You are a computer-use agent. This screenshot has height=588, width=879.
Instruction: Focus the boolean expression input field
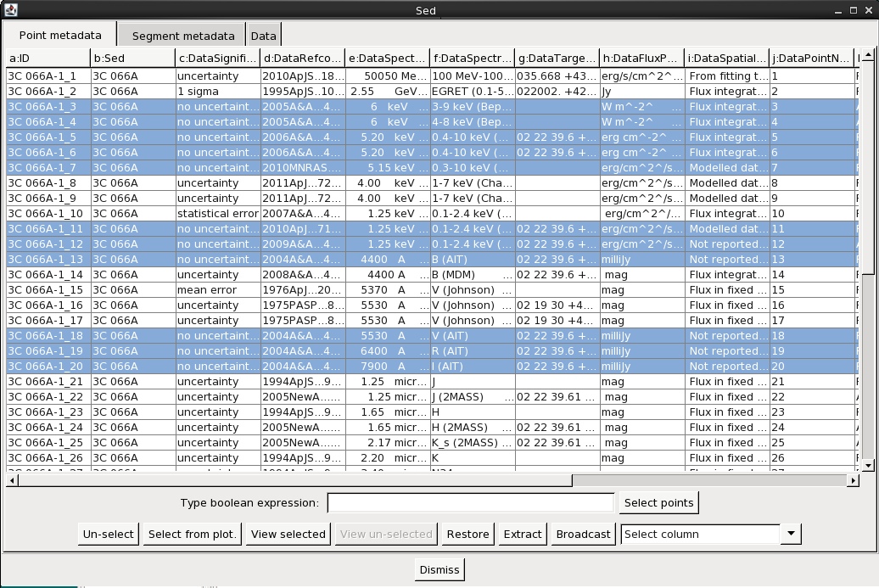(x=470, y=503)
